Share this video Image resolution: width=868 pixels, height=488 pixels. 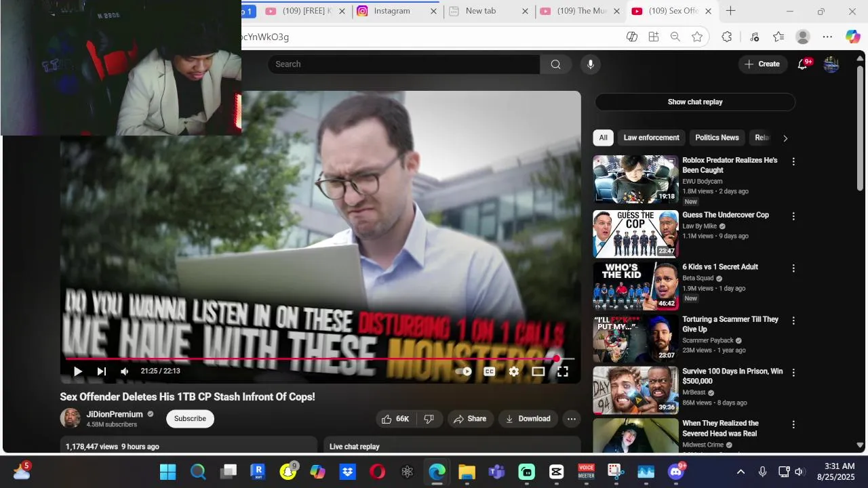point(470,419)
